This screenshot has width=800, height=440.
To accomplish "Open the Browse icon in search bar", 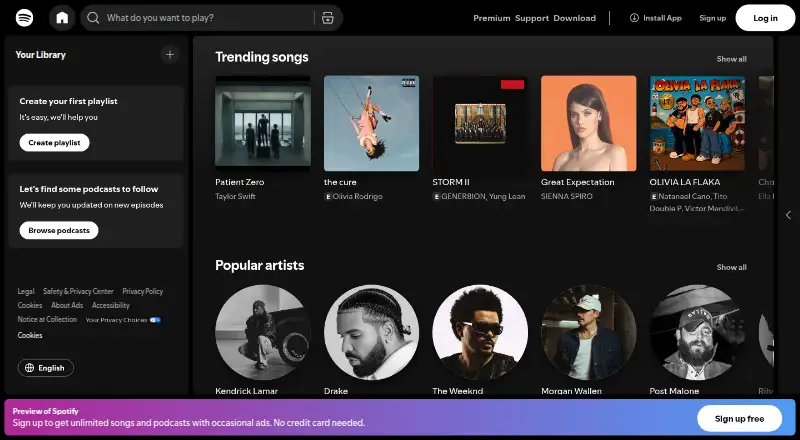I will click(328, 18).
